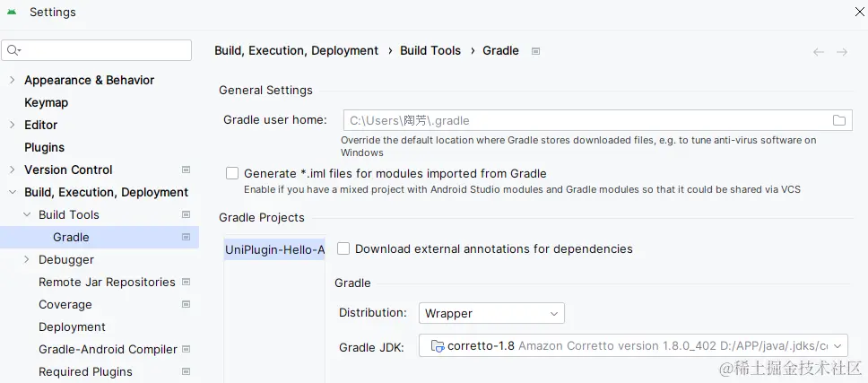Click the search magnifier icon in settings
The width and height of the screenshot is (868, 383).
click(14, 50)
